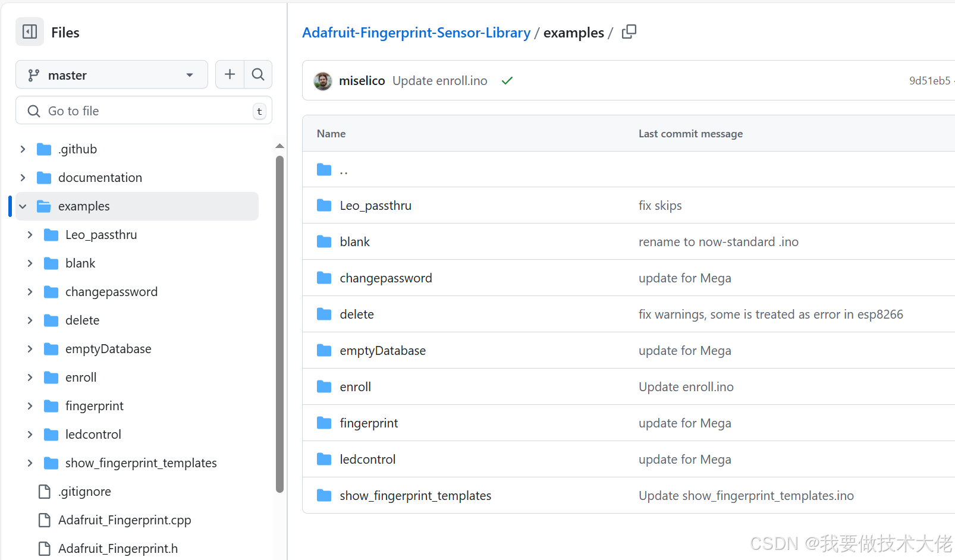This screenshot has height=560, width=955.
Task: Click file tree scrollbar up arrow
Action: point(279,146)
